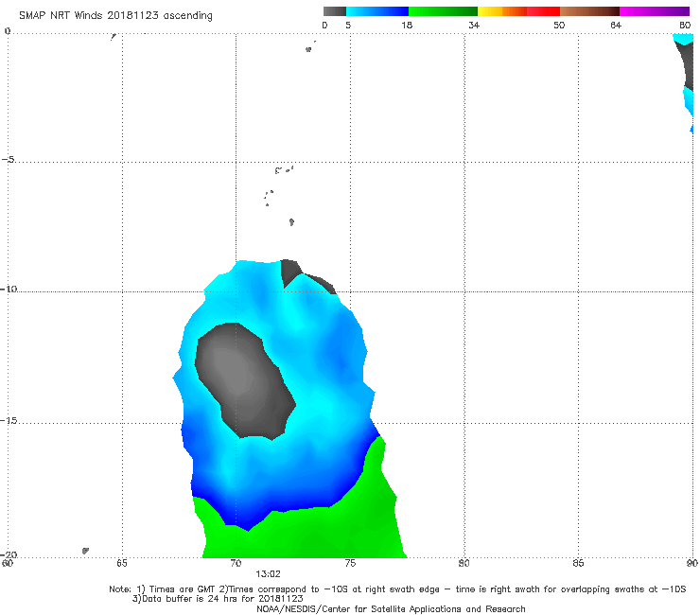The height and width of the screenshot is (615, 700).
Task: Click longitude axis label '70'
Action: (236, 563)
